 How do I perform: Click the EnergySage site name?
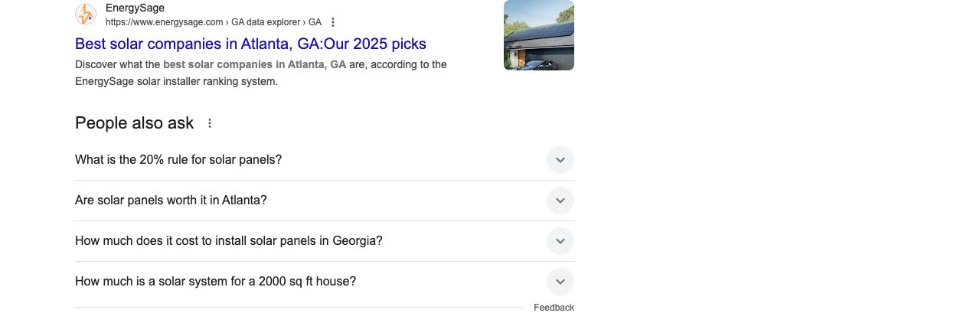[x=135, y=8]
